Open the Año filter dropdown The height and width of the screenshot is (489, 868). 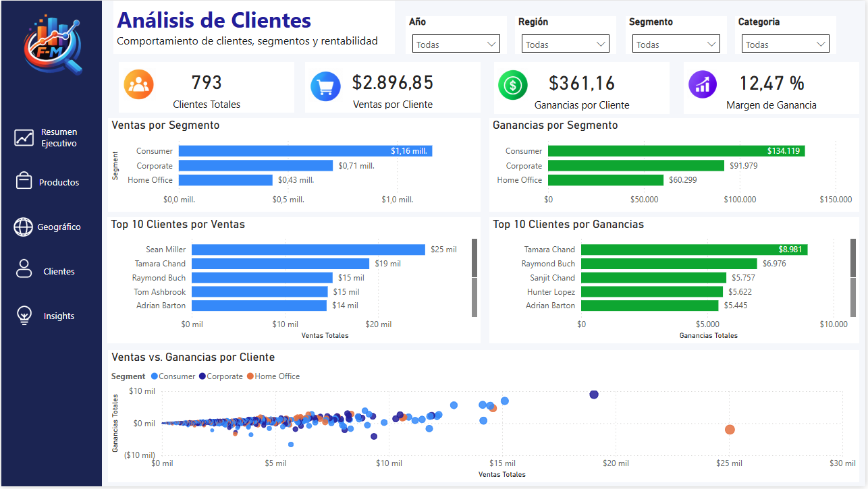456,44
